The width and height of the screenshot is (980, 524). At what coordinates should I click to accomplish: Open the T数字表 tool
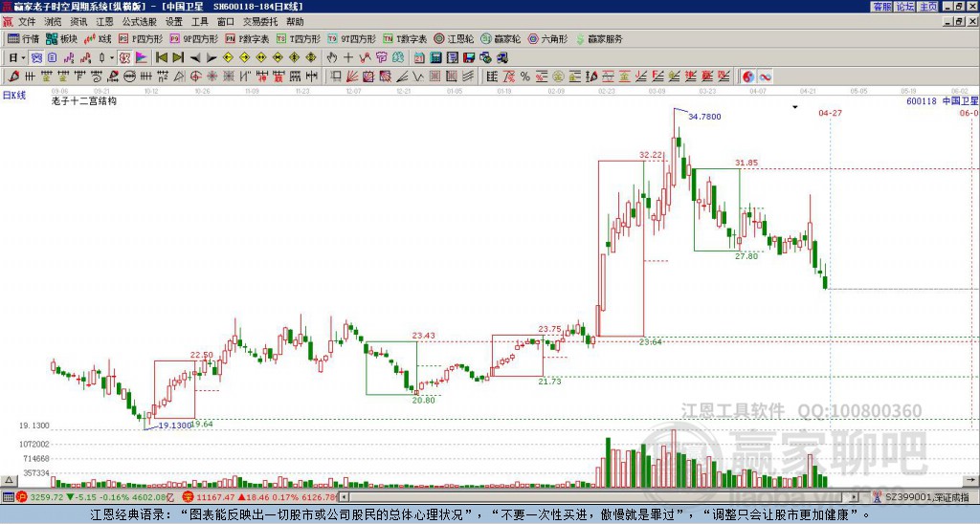405,38
